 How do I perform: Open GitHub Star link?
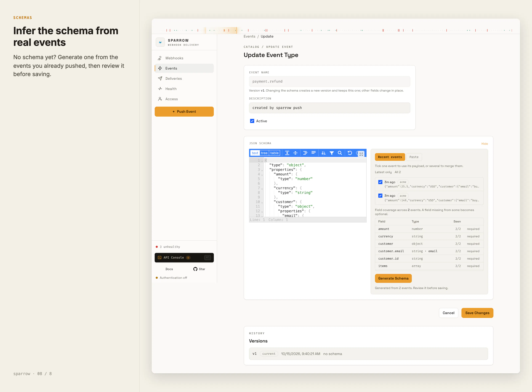199,269
